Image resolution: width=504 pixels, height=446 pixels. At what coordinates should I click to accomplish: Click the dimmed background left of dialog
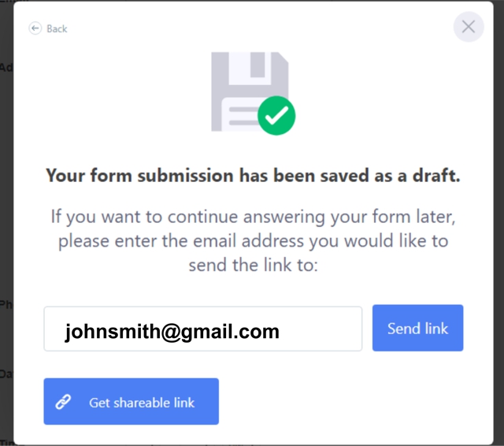[x=6, y=236]
